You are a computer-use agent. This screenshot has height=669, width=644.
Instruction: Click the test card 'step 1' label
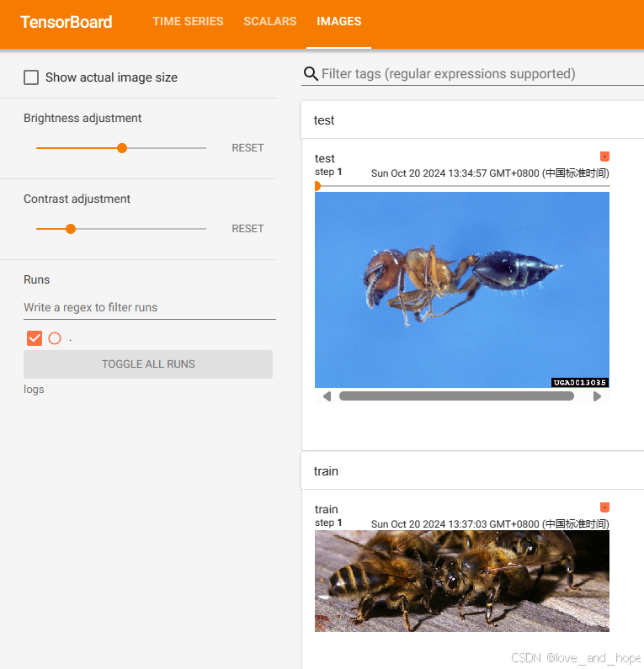click(328, 172)
